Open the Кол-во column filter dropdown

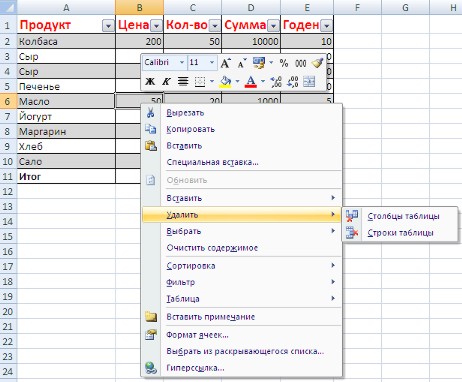[x=215, y=26]
